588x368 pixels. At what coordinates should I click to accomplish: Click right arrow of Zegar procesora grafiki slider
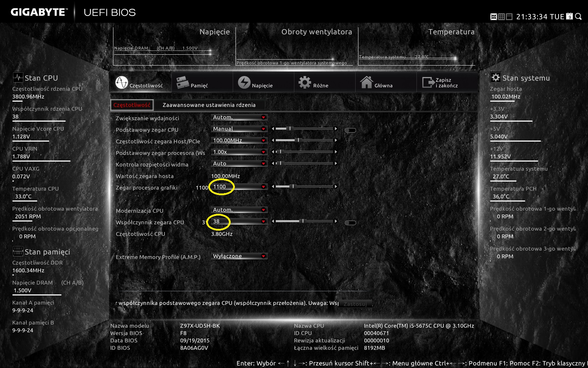click(336, 187)
